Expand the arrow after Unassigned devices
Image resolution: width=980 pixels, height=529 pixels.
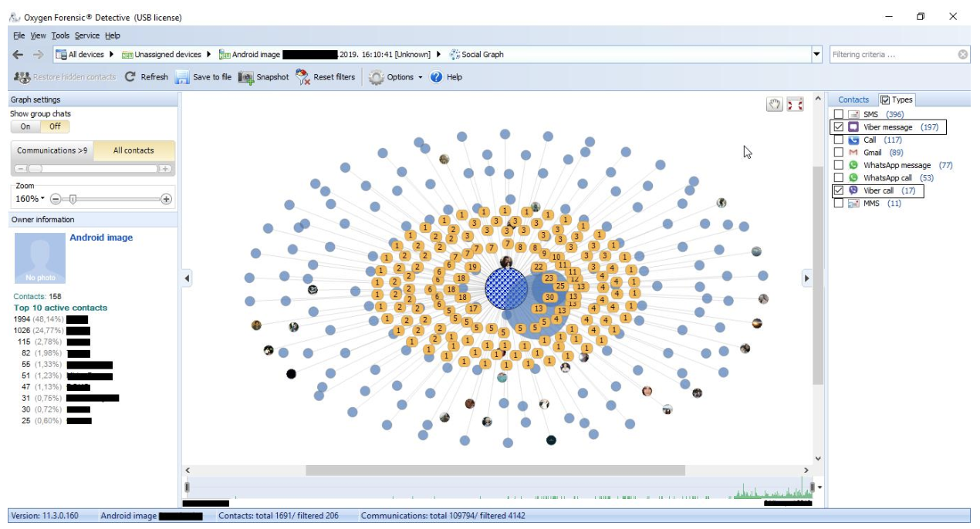pos(209,55)
